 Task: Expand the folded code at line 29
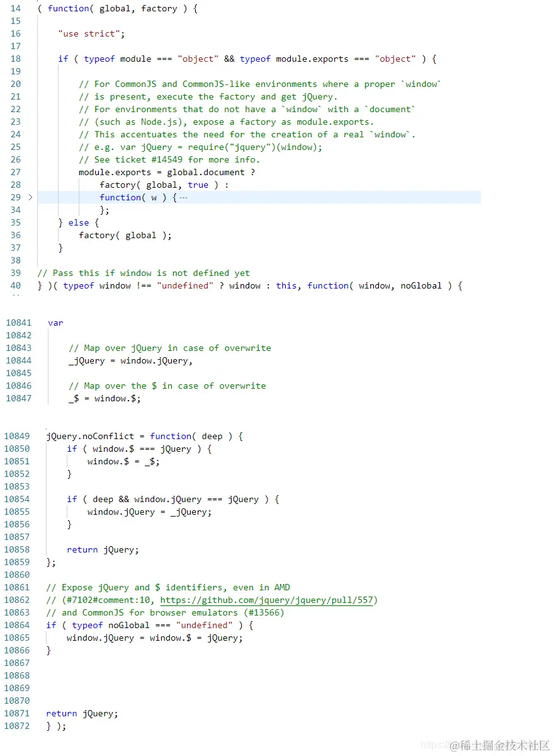click(30, 197)
